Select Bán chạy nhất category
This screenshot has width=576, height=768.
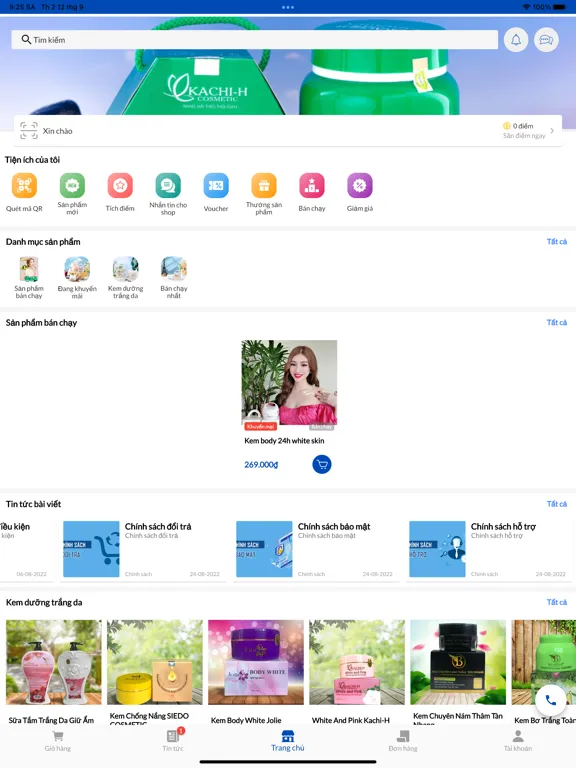[173, 277]
